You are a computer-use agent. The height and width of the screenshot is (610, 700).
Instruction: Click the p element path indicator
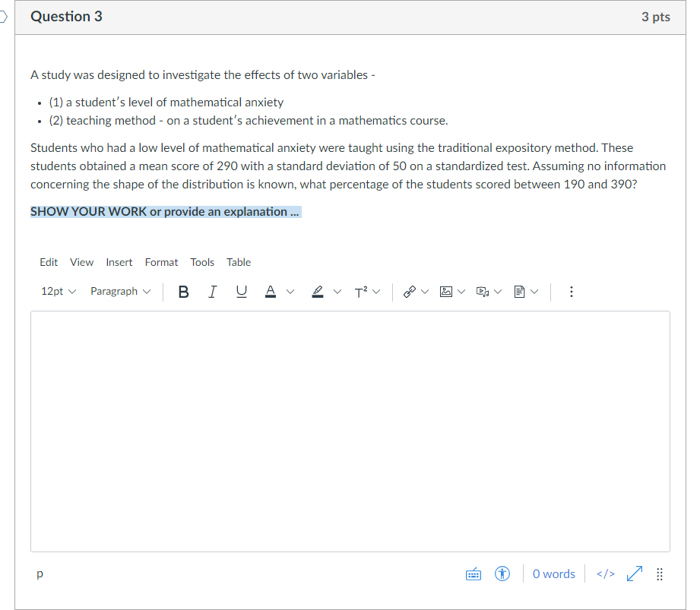pyautogui.click(x=40, y=574)
